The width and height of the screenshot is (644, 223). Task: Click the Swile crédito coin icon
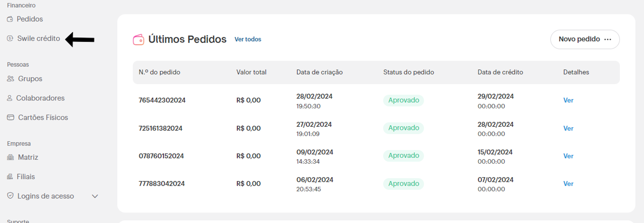coord(10,39)
